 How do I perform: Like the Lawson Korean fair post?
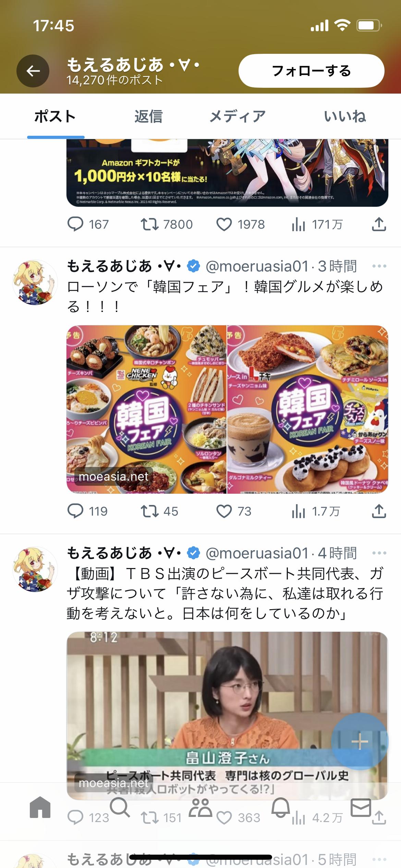[224, 511]
